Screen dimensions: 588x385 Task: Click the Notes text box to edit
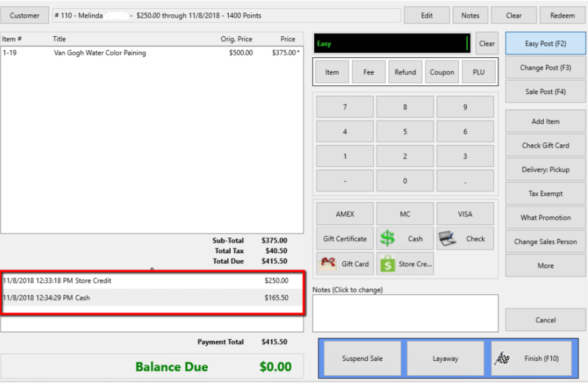coord(405,313)
